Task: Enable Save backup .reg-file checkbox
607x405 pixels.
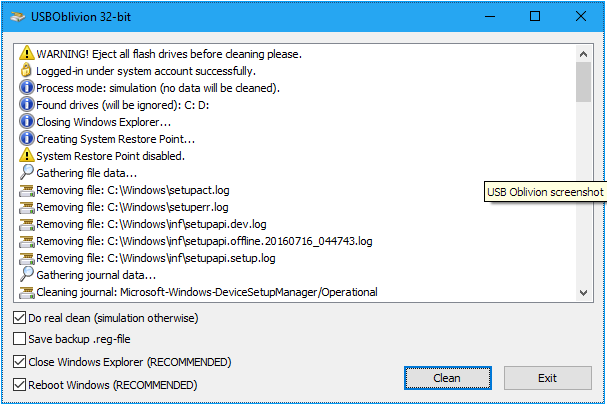Action: [x=19, y=339]
